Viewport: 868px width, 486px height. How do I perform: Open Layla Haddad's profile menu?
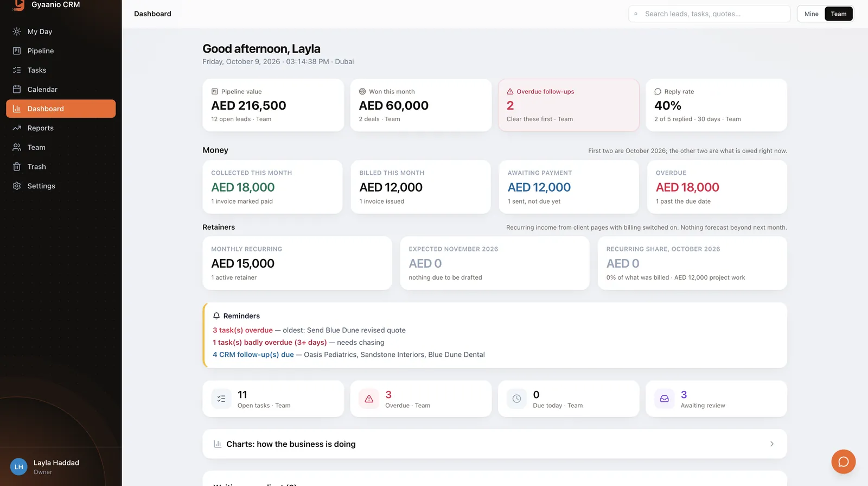(61, 467)
